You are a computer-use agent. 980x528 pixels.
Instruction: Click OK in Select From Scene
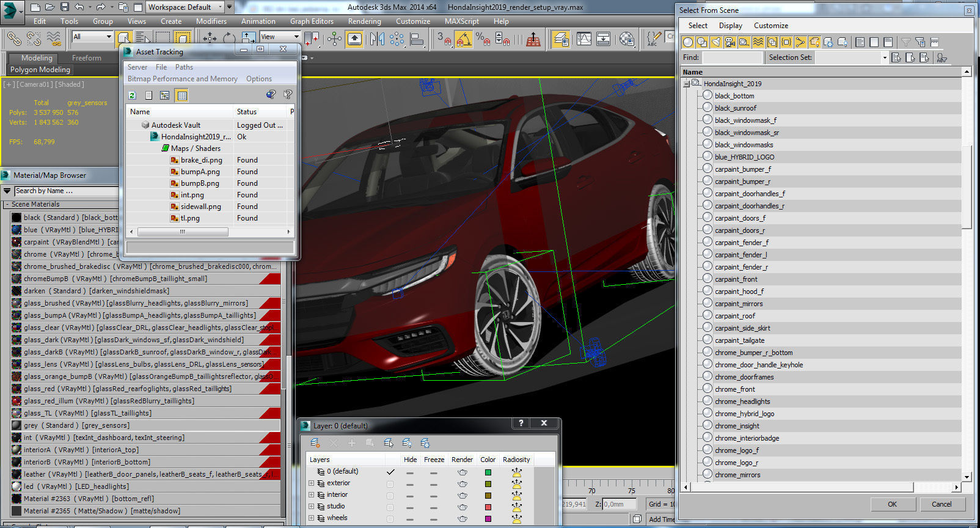(x=892, y=504)
